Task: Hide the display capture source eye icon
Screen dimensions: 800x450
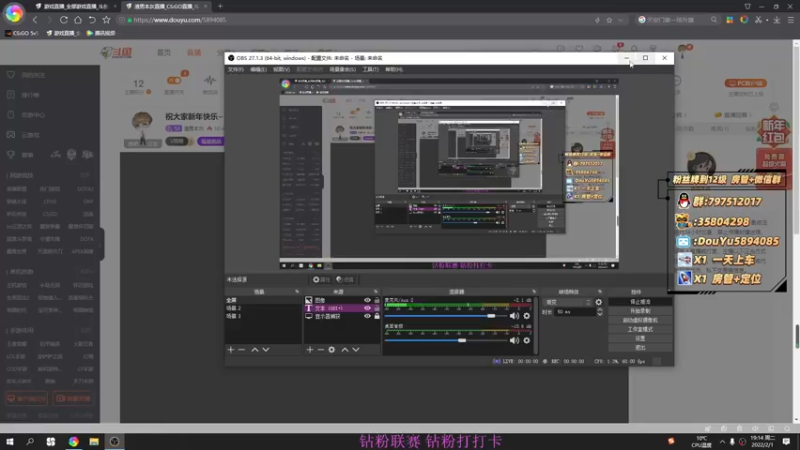Action: (x=367, y=316)
